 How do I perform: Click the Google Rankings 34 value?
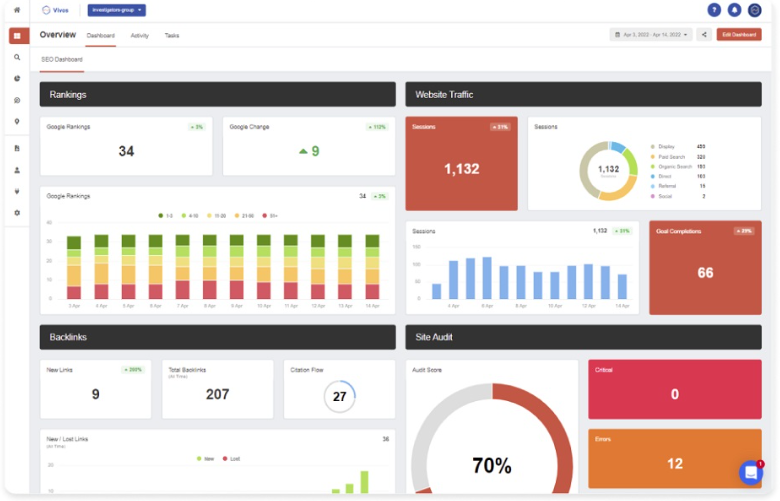[126, 151]
